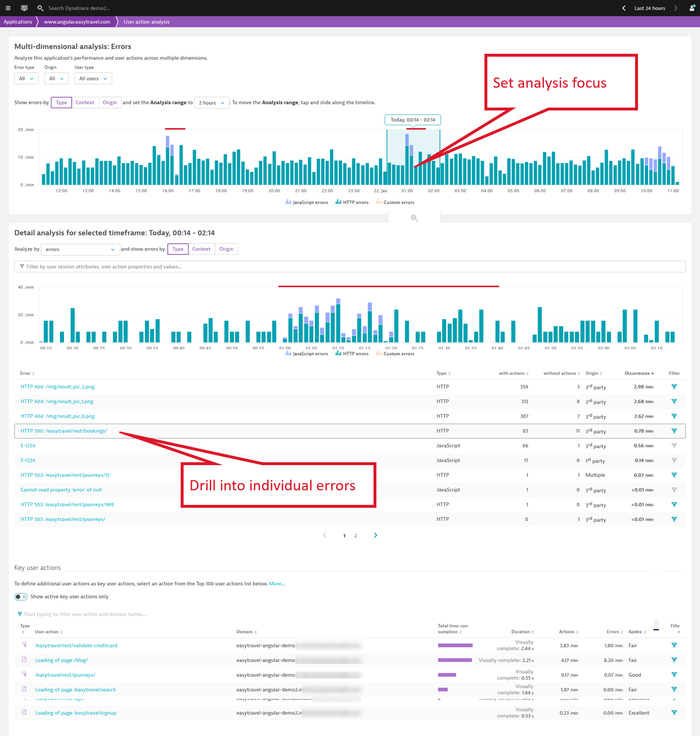Sort key user actions by Duration column
This screenshot has height=736, width=700.
[522, 632]
